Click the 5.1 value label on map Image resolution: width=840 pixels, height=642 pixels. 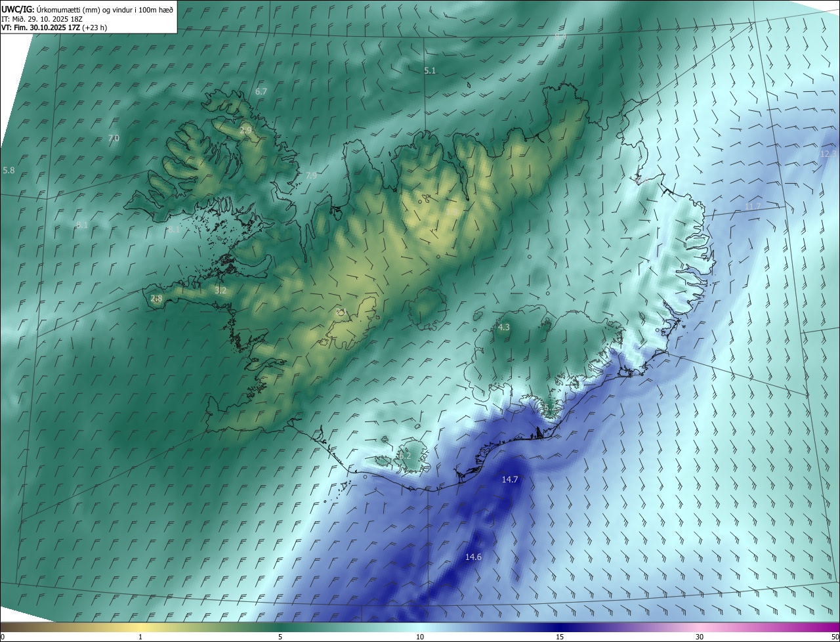430,70
